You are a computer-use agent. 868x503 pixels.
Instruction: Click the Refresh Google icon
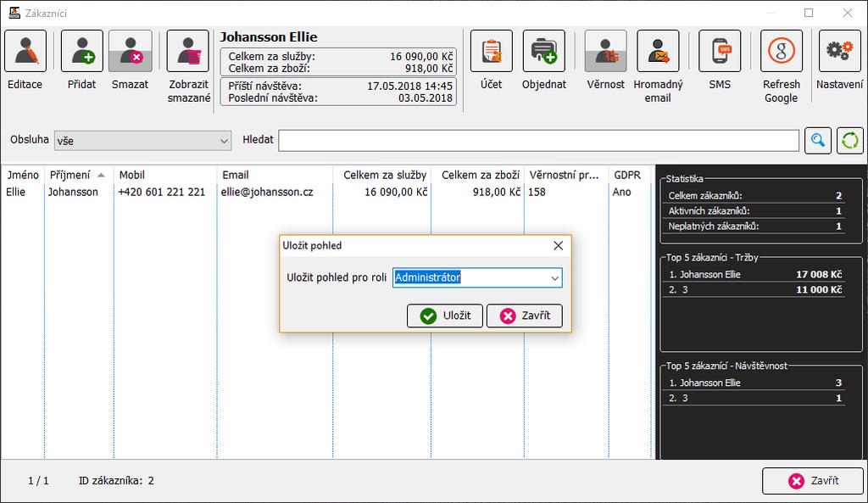(x=781, y=51)
